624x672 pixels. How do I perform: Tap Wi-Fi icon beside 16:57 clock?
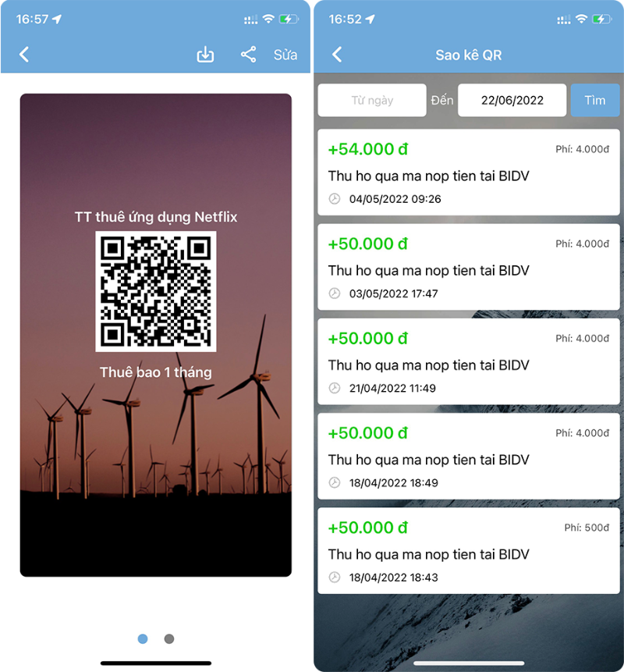pos(268,19)
